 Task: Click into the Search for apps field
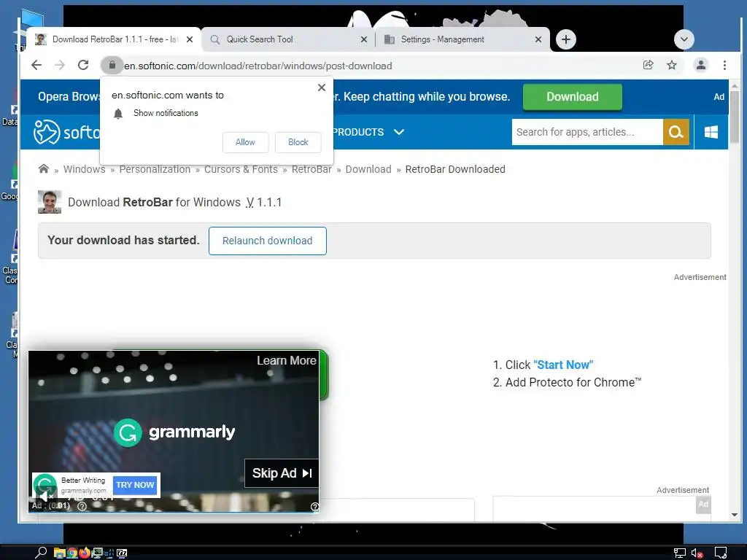[x=587, y=132]
